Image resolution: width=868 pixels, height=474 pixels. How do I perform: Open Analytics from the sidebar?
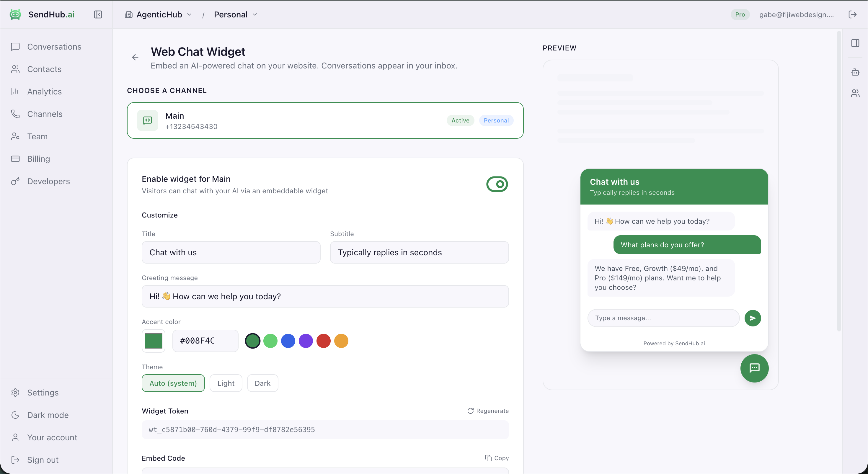[x=44, y=91]
